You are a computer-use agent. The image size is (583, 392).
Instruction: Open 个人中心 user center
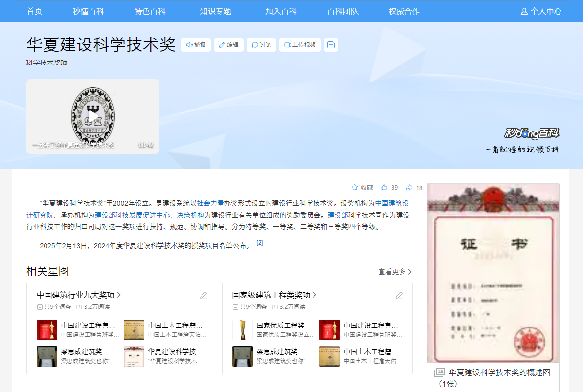[541, 11]
